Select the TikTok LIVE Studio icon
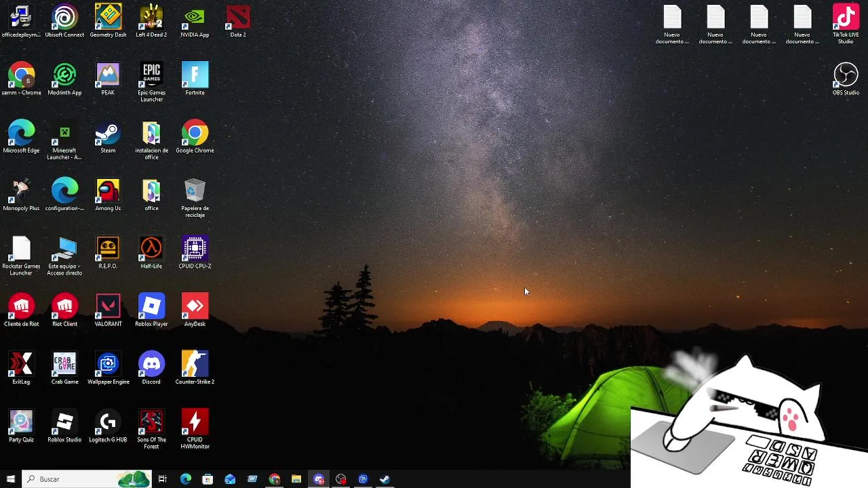The image size is (868, 488). pyautogui.click(x=846, y=25)
